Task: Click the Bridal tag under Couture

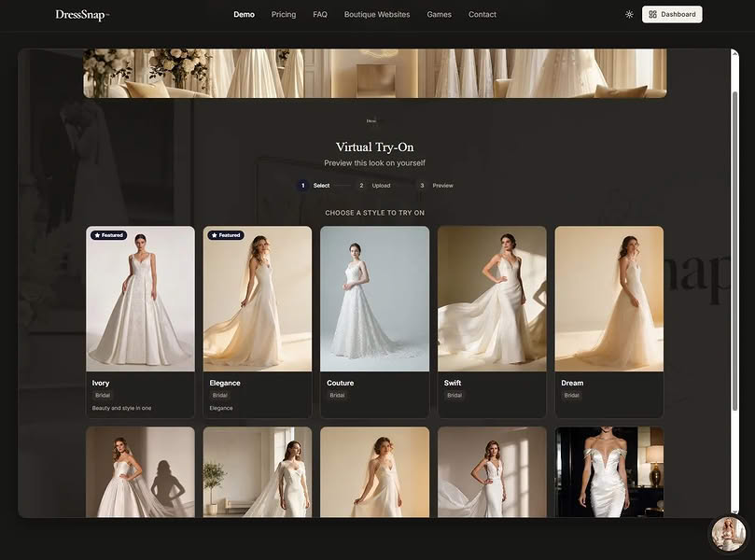Action: pos(337,396)
